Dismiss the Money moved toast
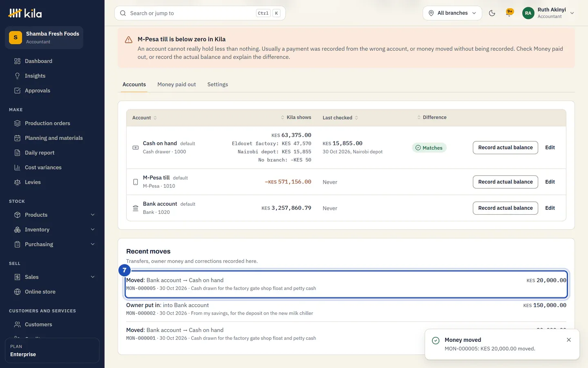Viewport: 588px width, 368px height. (x=569, y=340)
